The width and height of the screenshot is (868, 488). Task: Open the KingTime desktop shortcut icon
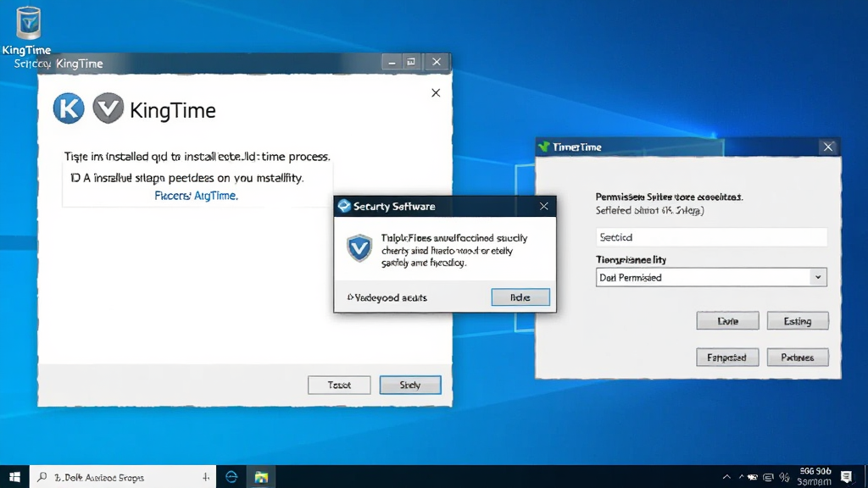pos(28,23)
